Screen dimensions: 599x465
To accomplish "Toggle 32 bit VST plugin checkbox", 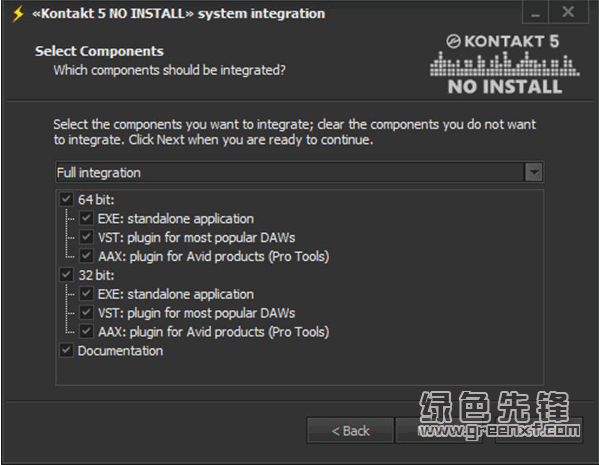I will coord(86,312).
